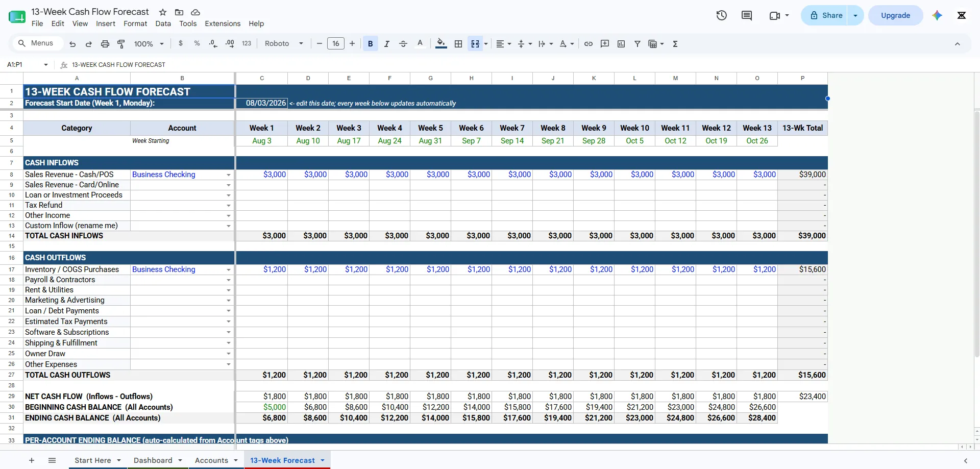Click the Share button
Screen dimensions: 980x469
coord(826,15)
